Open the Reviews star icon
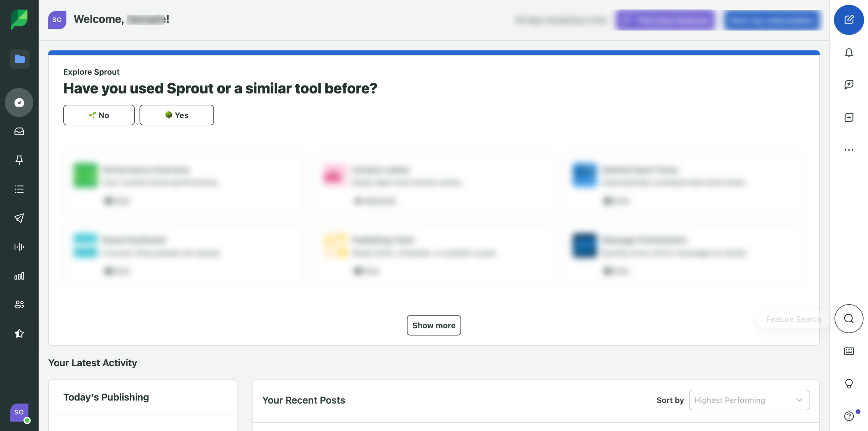Image resolution: width=868 pixels, height=431 pixels. point(19,333)
